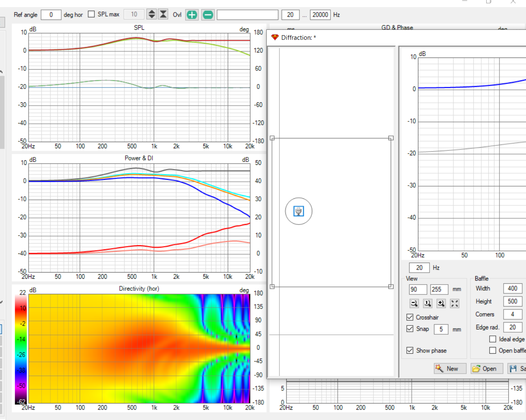Toggle the Snap checkbox
The width and height of the screenshot is (526, 420).
(410, 328)
